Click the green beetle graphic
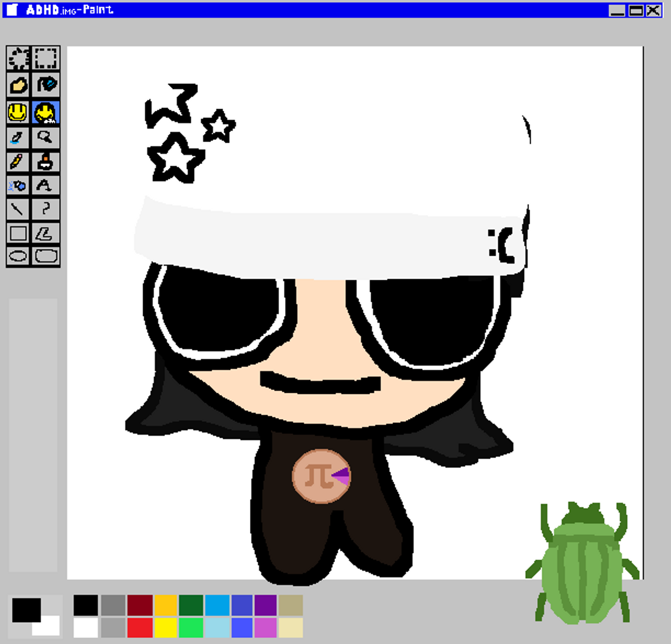 click(x=582, y=563)
